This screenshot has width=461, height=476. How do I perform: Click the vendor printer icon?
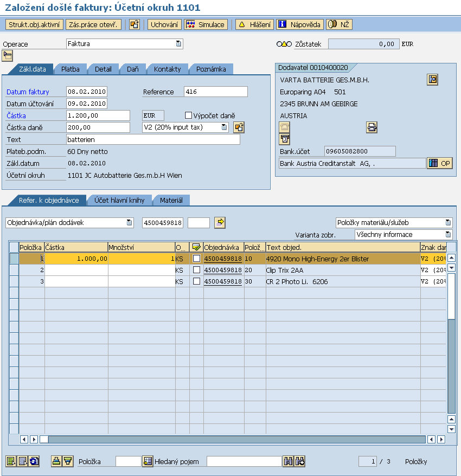pyautogui.click(x=372, y=127)
